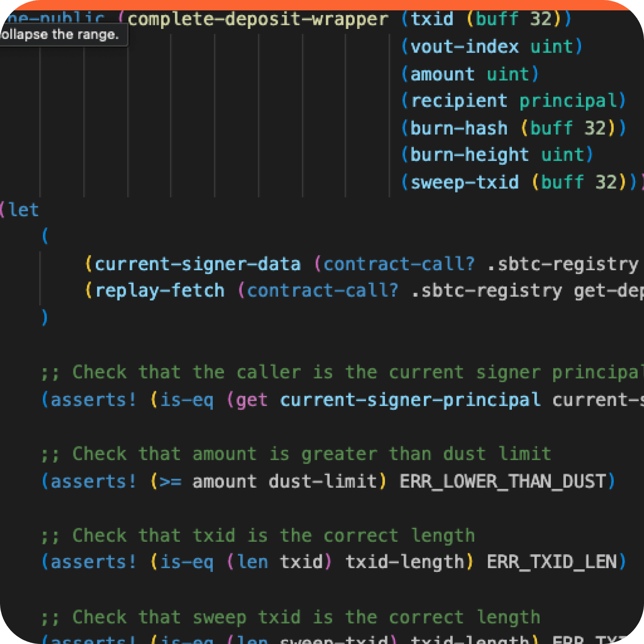The height and width of the screenshot is (644, 644).
Task: Click .sbtc-registry on the current-signer-data line
Action: coord(562,264)
